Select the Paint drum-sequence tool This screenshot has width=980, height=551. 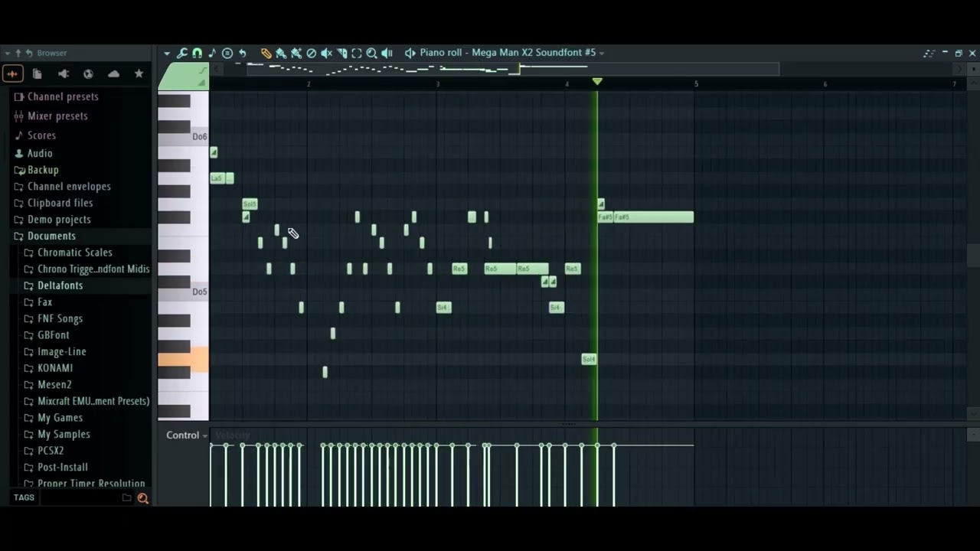pos(296,53)
